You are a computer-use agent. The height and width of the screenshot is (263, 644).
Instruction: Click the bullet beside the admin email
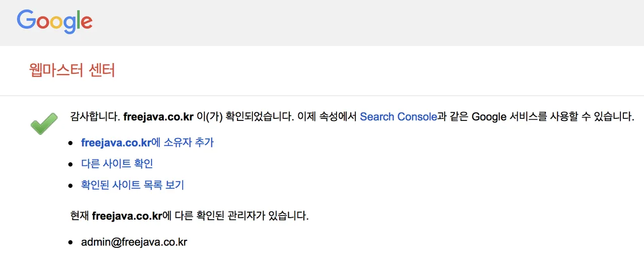[71, 243]
